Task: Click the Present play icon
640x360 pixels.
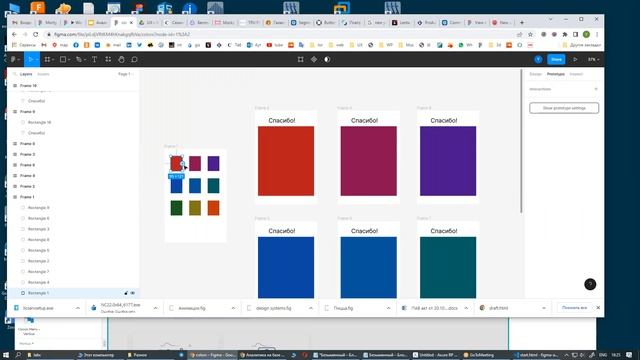Action: point(575,60)
